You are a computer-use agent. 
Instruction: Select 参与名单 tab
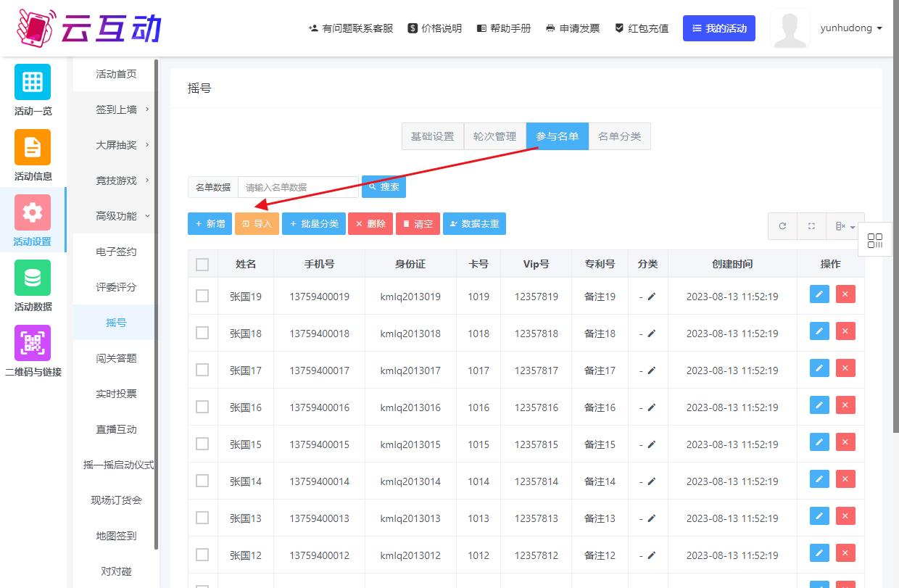point(558,136)
